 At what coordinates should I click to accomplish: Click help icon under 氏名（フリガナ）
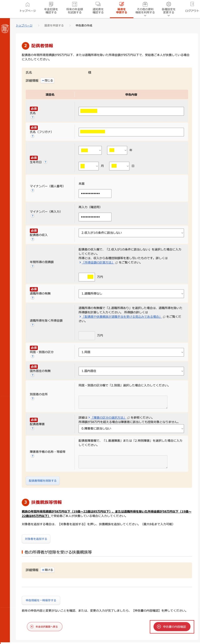[x=32, y=136]
